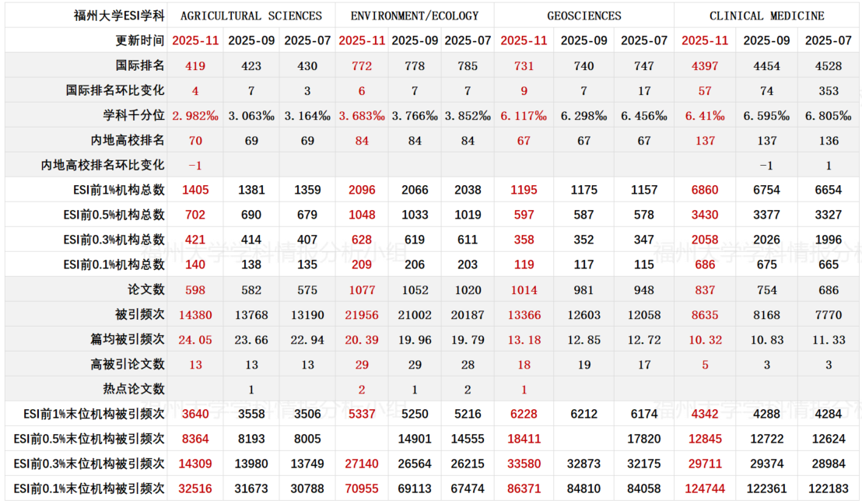Viewport: 862px width, 504px height.
Task: Select the 2.982‰ permillage cell
Action: coord(195,116)
